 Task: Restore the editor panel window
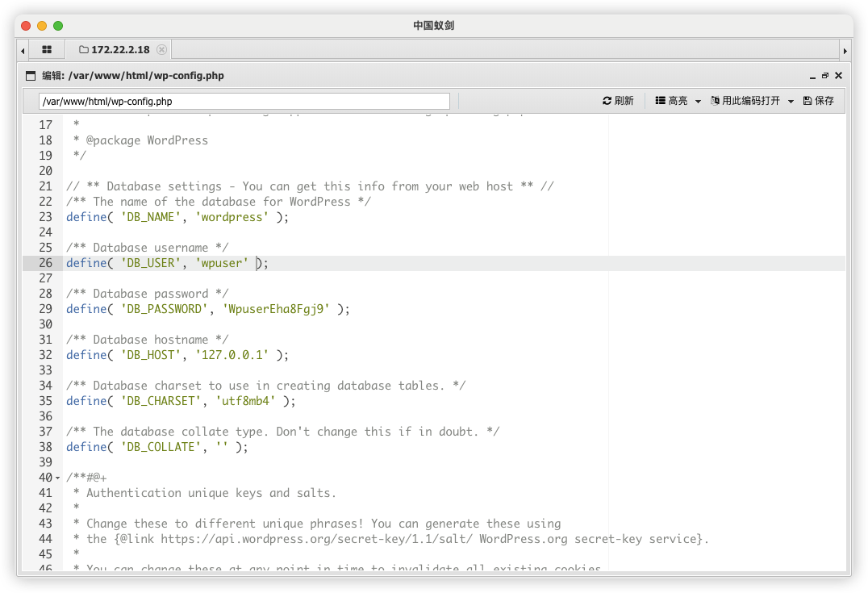[824, 76]
